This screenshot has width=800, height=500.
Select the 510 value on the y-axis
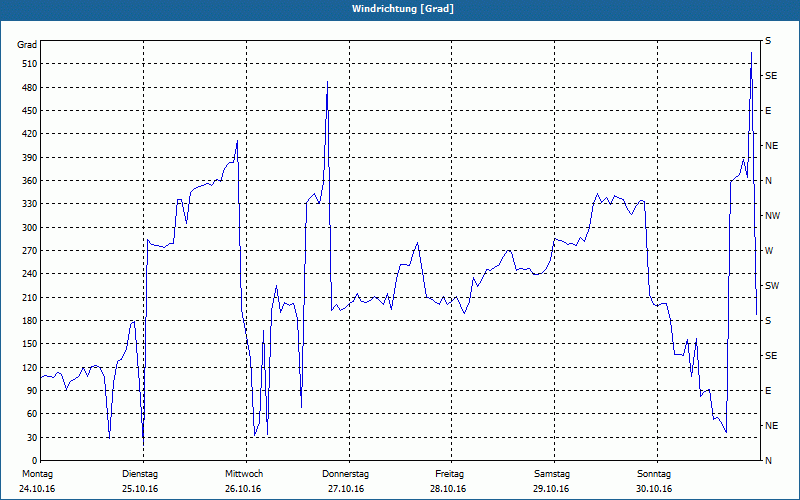(x=29, y=64)
